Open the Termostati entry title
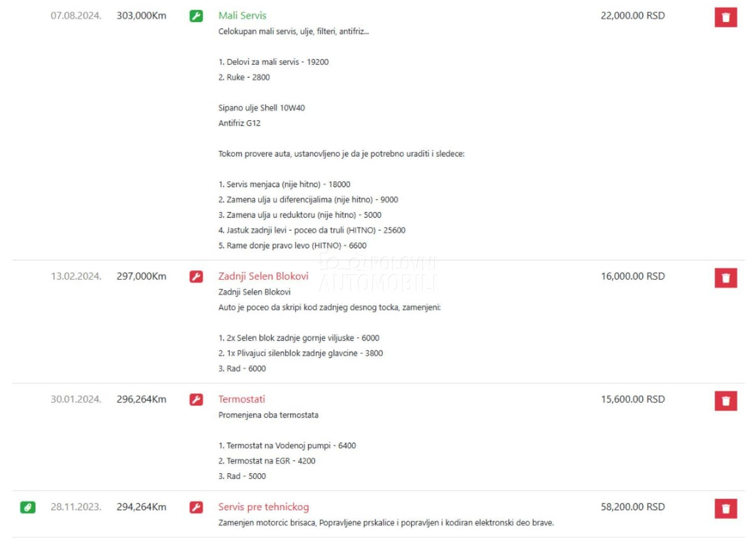The image size is (756, 538). pyautogui.click(x=241, y=399)
